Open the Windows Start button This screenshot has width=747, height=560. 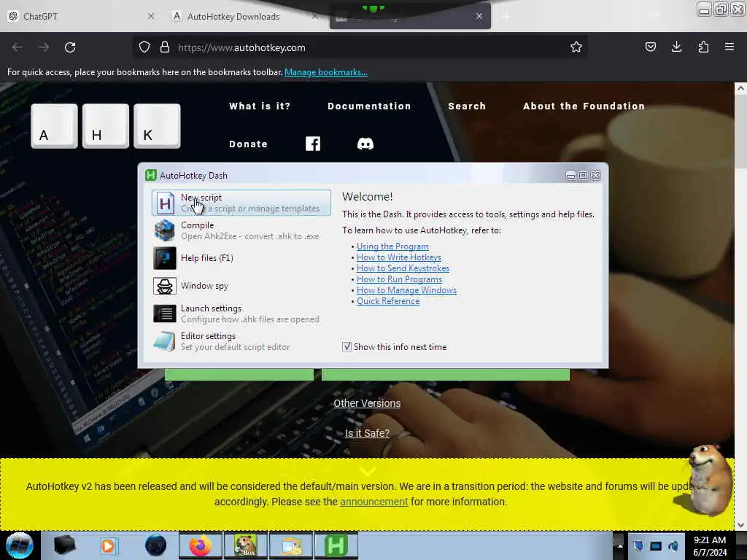click(x=20, y=545)
